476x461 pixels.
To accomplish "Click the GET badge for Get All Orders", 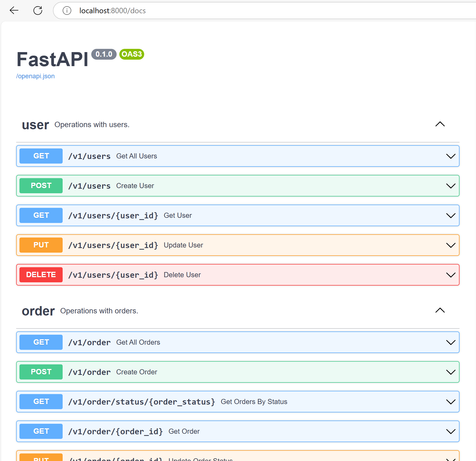I will (x=41, y=342).
